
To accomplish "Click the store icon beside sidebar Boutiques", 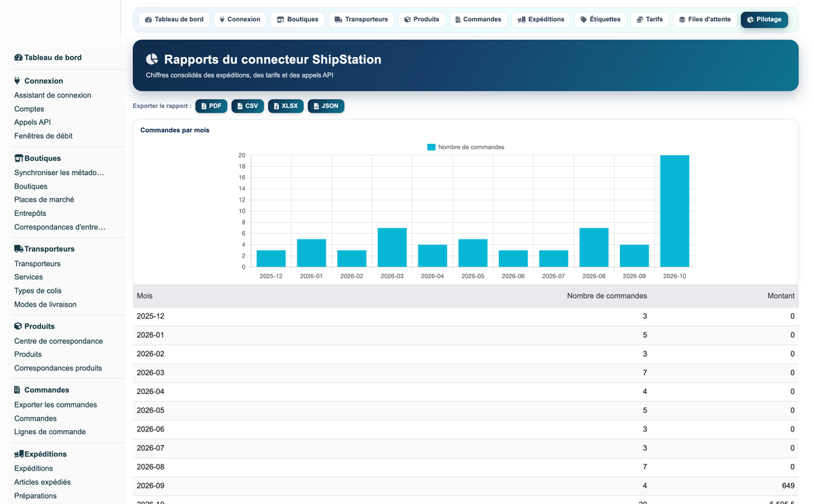I will click(x=18, y=158).
